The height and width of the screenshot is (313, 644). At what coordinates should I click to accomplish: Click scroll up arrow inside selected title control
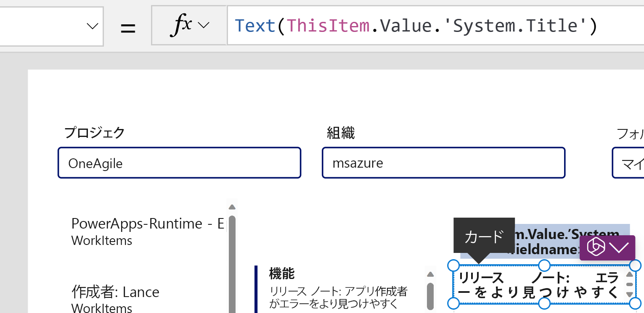[630, 275]
